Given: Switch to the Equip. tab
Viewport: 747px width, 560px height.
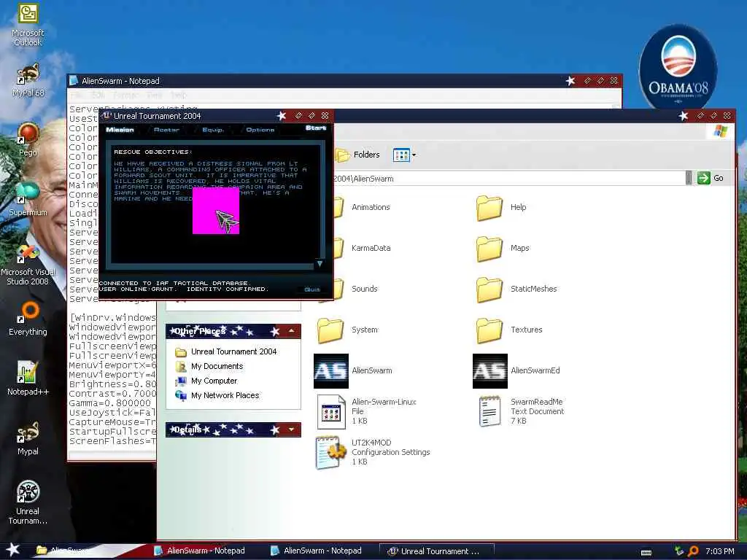Looking at the screenshot, I should (213, 130).
